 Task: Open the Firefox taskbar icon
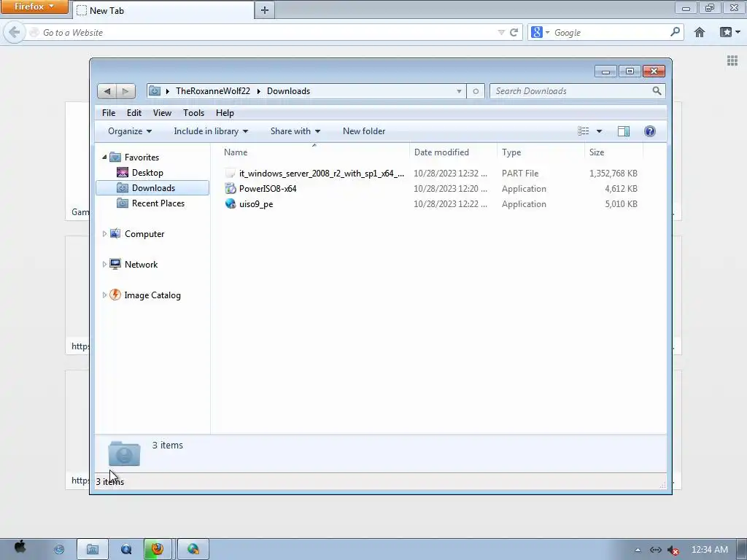point(158,549)
